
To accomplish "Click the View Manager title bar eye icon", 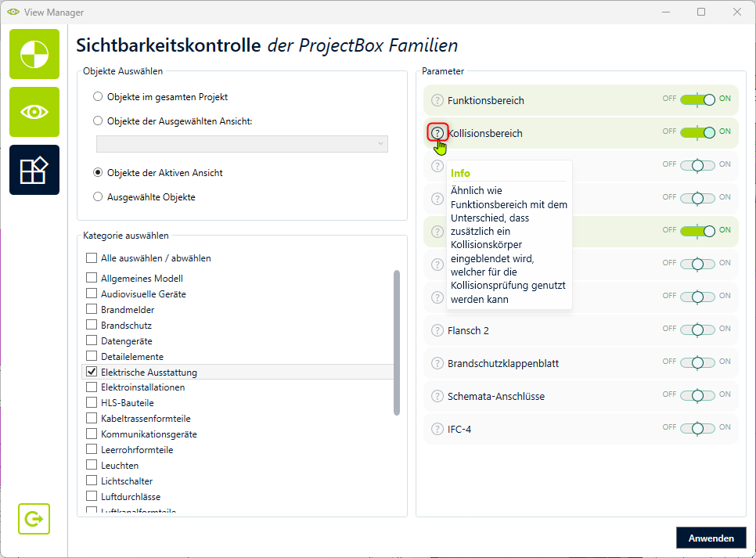I will click(x=13, y=12).
